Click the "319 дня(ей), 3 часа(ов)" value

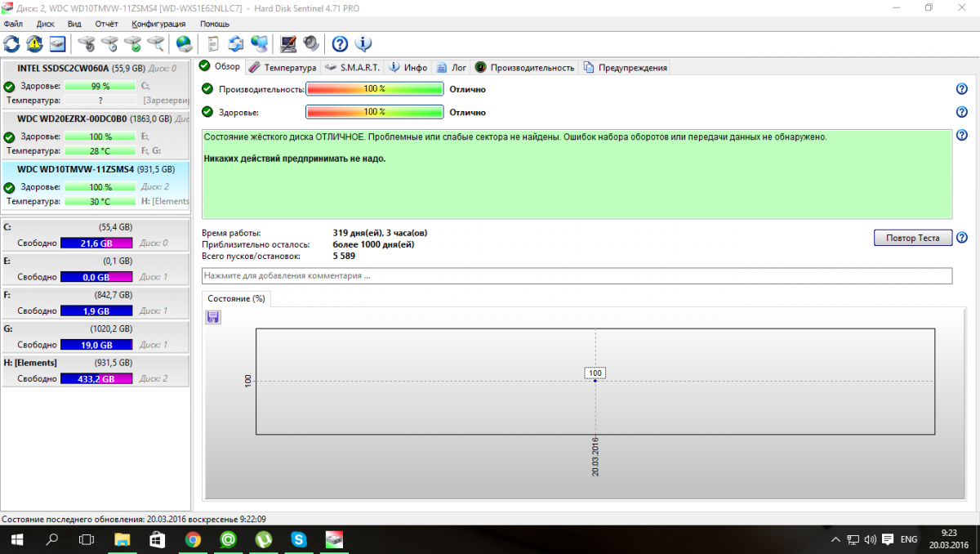point(380,233)
